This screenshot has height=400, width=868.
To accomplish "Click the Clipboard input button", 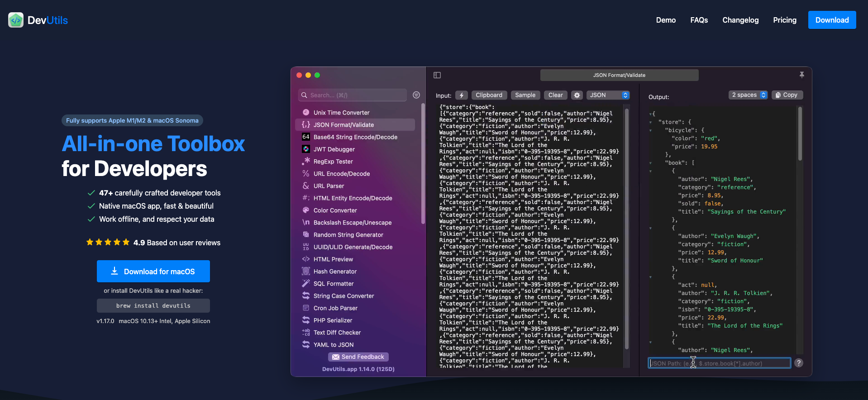I will (489, 95).
